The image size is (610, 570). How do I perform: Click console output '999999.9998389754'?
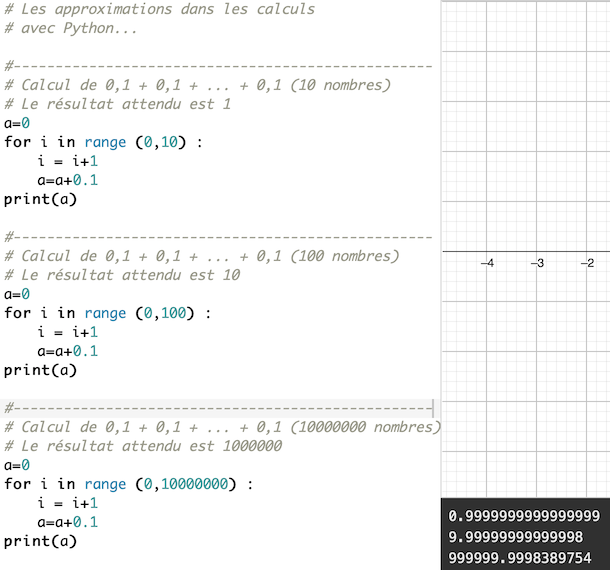520,558
